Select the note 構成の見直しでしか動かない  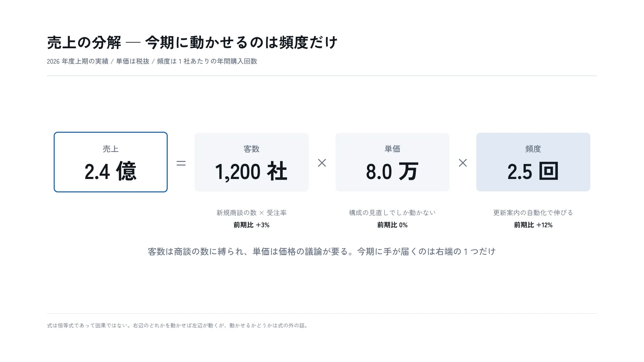(x=392, y=213)
